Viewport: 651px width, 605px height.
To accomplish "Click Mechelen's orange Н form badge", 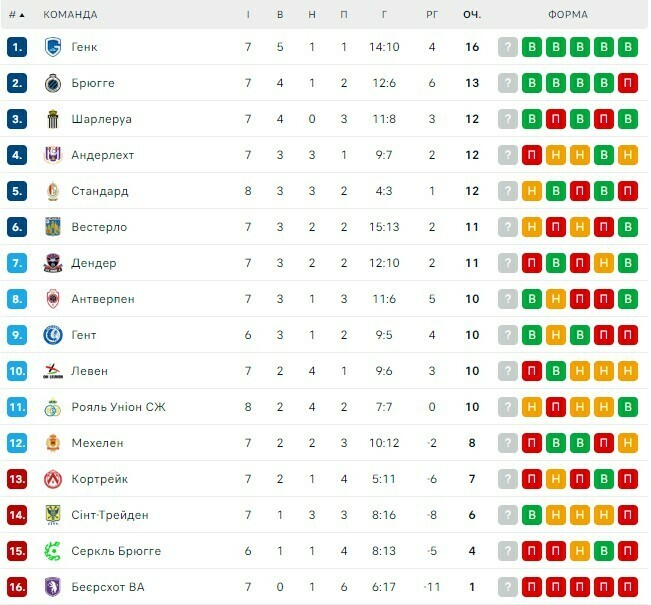I will pyautogui.click(x=628, y=443).
